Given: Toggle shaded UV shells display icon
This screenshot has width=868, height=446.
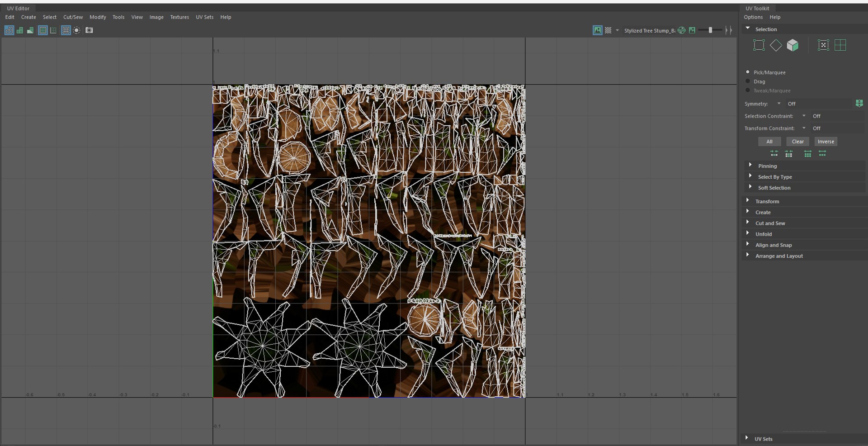Looking at the screenshot, I should click(20, 30).
